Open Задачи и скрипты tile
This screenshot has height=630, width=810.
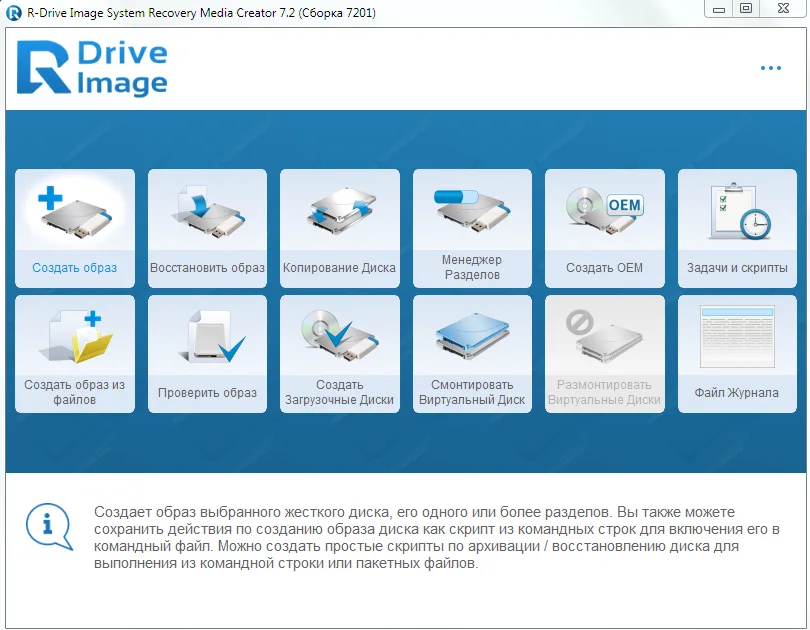click(737, 228)
